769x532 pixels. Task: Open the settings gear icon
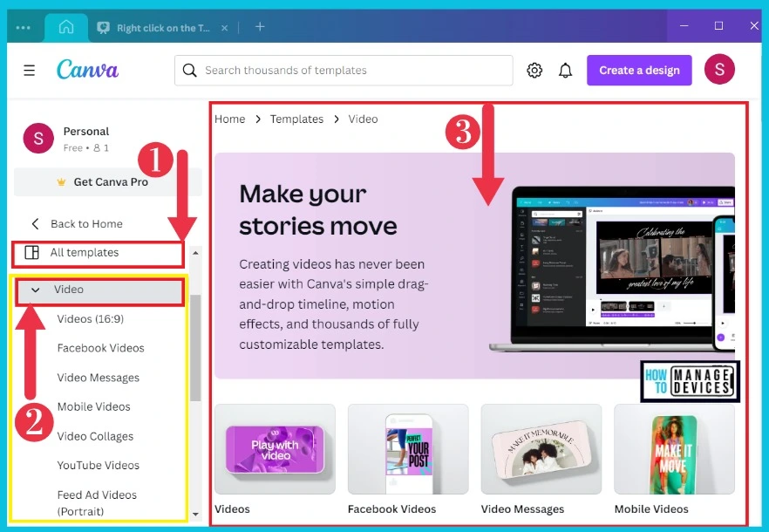click(x=534, y=70)
